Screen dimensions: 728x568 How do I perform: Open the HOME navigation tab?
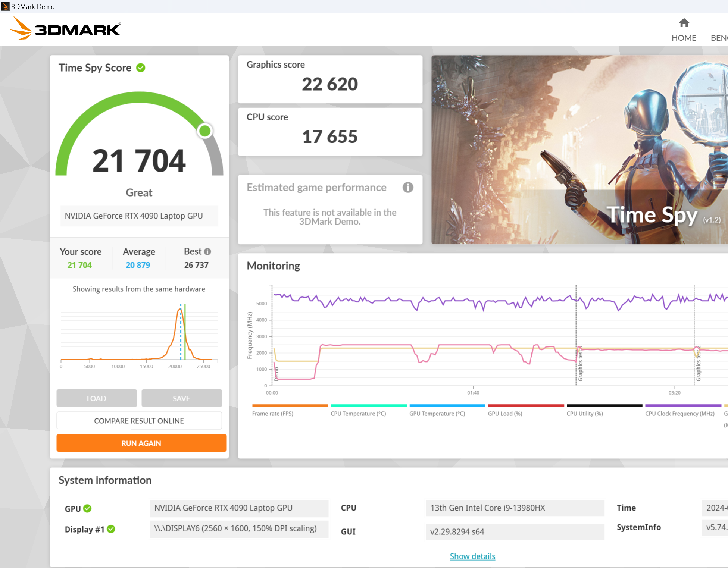tap(684, 38)
